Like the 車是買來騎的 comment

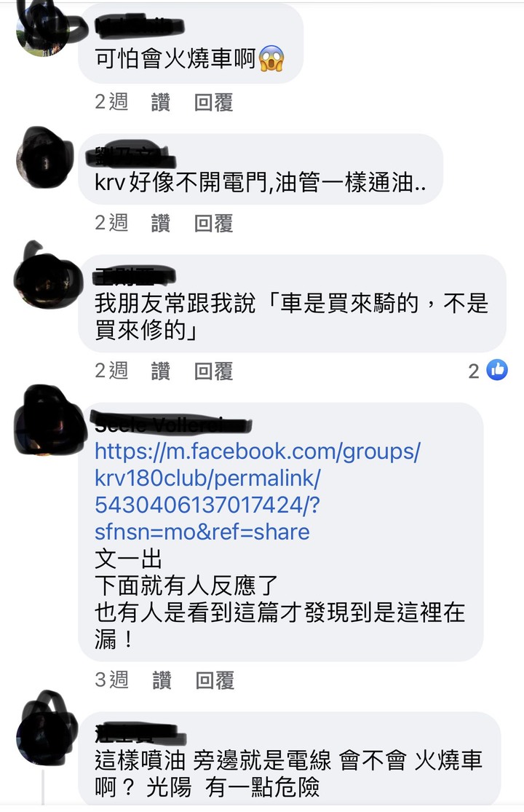(x=160, y=371)
